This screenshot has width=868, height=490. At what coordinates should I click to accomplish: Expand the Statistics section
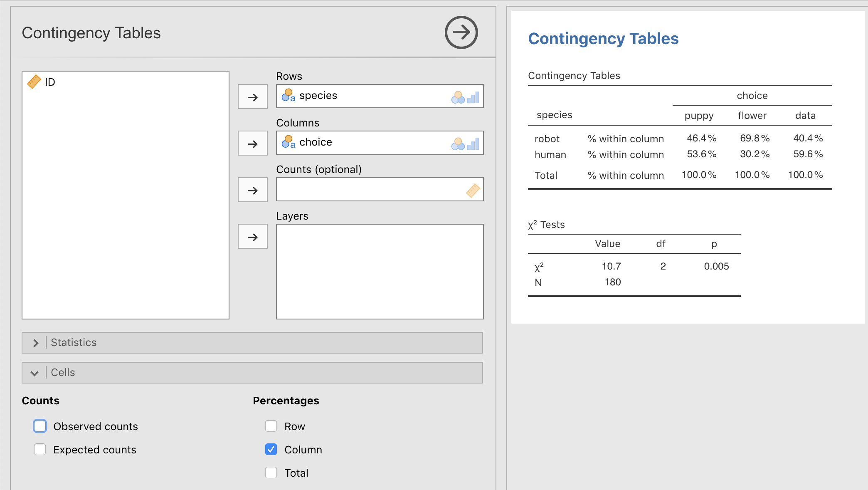252,343
